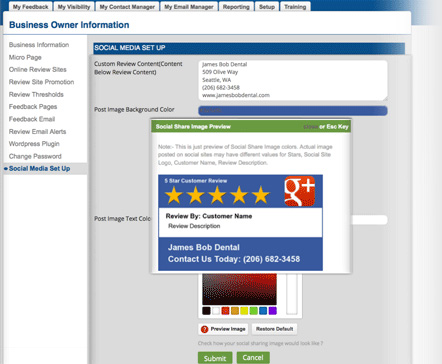Image resolution: width=442 pixels, height=364 pixels.
Task: Close the Social Share Image Preview popup
Action: pyautogui.click(x=310, y=127)
